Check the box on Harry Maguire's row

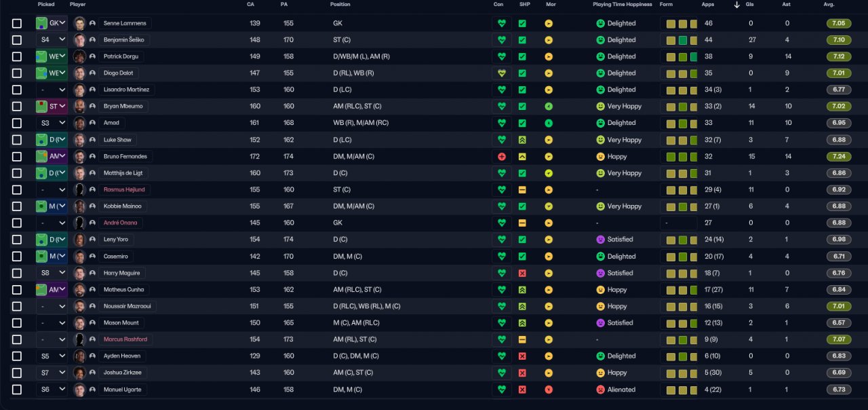17,273
